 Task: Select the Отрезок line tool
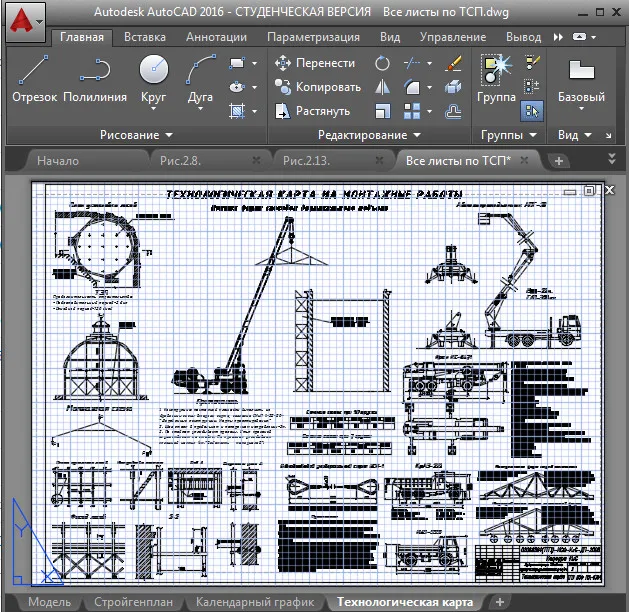click(x=34, y=79)
